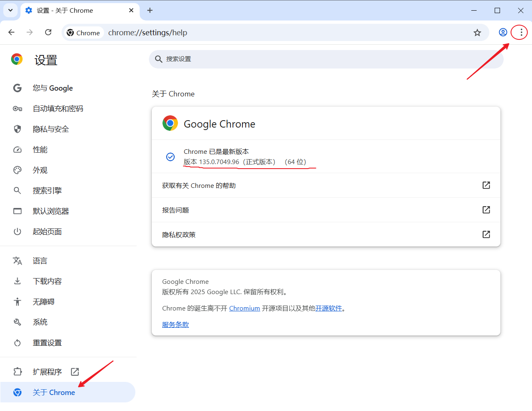Click the 系统 wrench icon
The image size is (532, 411).
coord(17,322)
